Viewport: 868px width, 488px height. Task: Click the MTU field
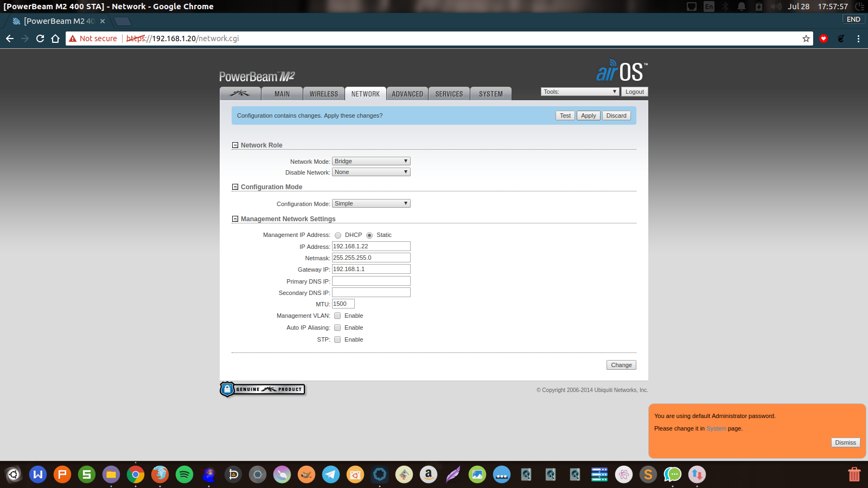click(x=343, y=304)
